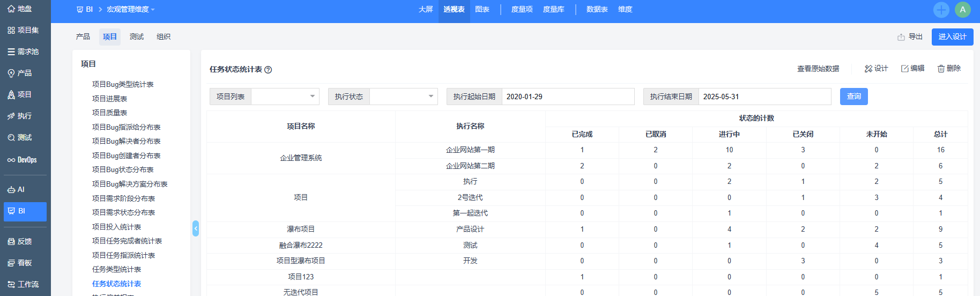Open 项目Bug指派给分布表 in the list
Screen dimensions: 980x296
tap(126, 127)
